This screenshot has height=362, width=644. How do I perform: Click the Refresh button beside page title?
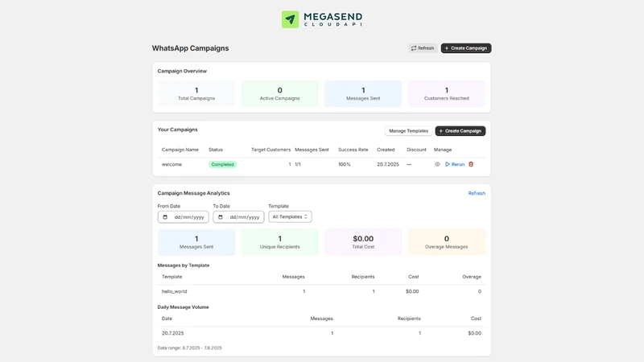[x=423, y=48]
